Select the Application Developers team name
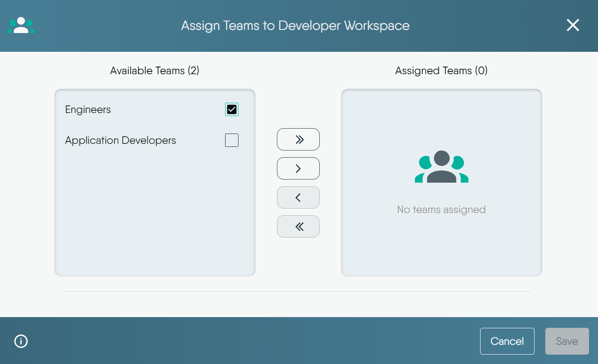598x364 pixels. pos(120,140)
